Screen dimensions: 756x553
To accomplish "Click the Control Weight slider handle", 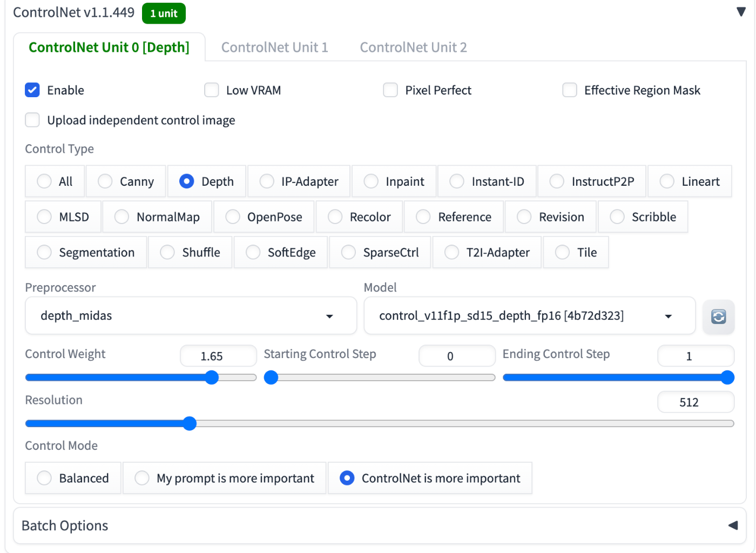I will [212, 377].
